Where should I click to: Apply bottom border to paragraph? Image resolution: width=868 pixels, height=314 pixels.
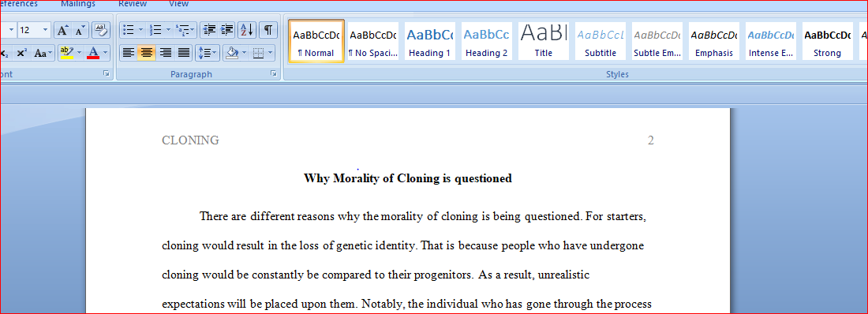258,53
